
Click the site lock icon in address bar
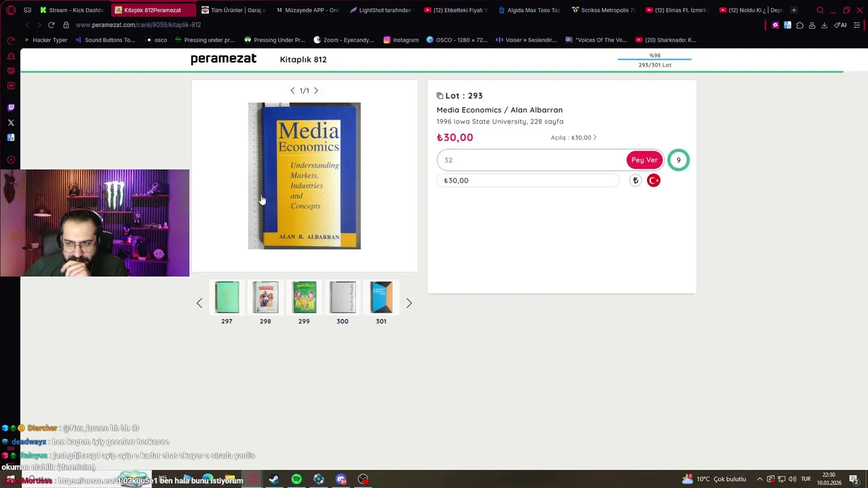coord(66,25)
